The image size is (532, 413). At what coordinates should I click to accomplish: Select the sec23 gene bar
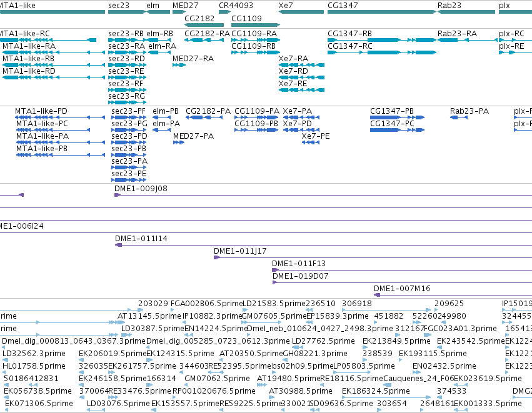pyautogui.click(x=127, y=12)
